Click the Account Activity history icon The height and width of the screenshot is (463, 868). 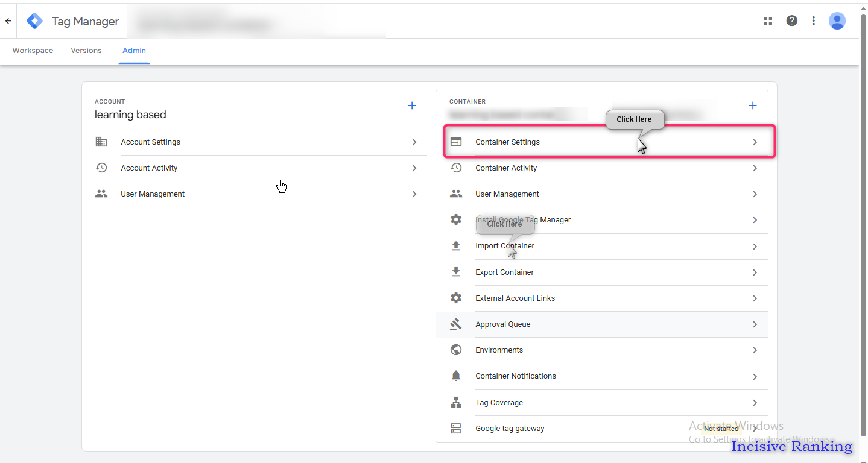[101, 168]
